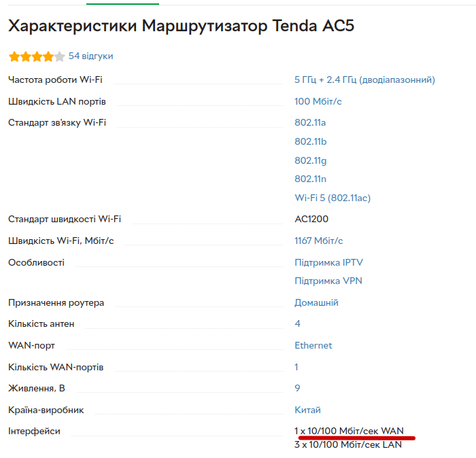This screenshot has width=476, height=458.
Task: Click the star rating next to 54 відгуки
Action: point(37,56)
